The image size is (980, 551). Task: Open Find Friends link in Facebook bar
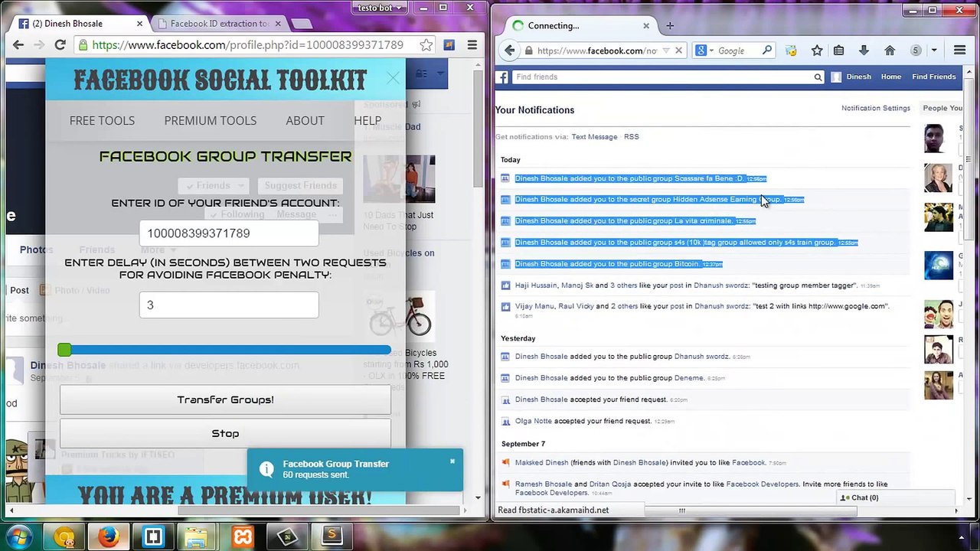pyautogui.click(x=933, y=77)
